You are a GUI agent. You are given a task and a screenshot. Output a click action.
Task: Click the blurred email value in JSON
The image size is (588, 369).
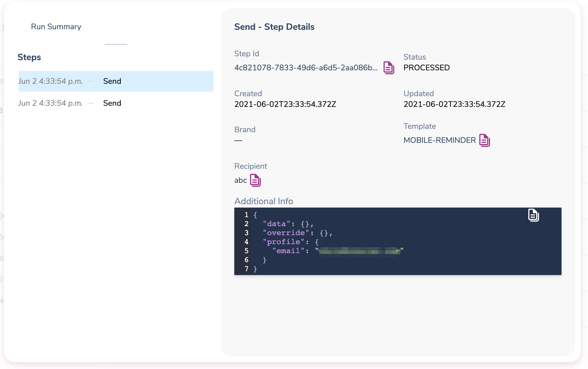pyautogui.click(x=360, y=251)
